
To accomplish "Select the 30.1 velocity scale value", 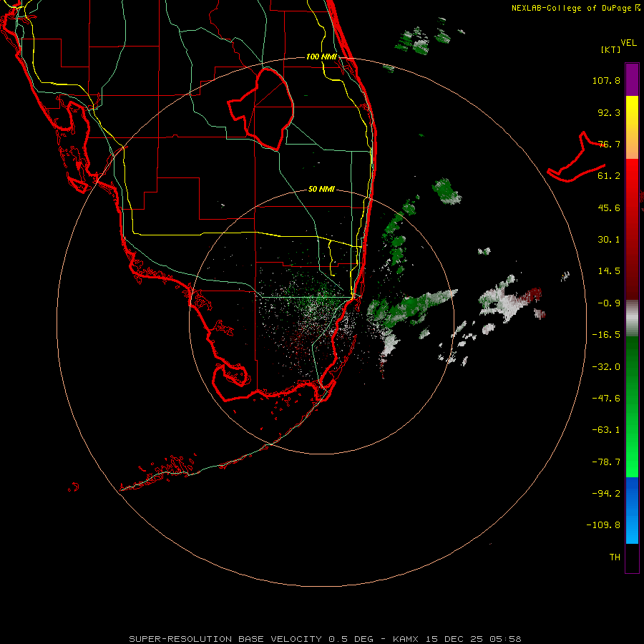I will pos(609,240).
